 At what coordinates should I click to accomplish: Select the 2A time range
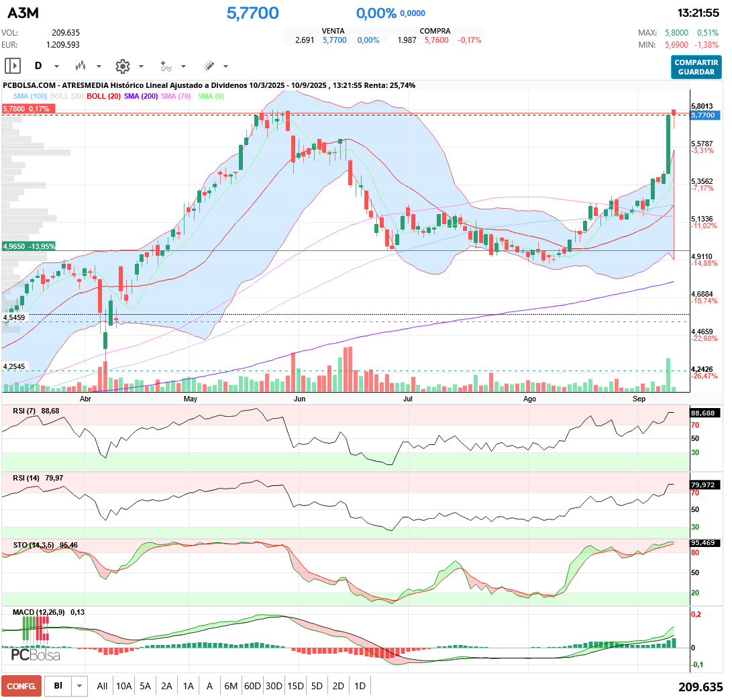(166, 686)
